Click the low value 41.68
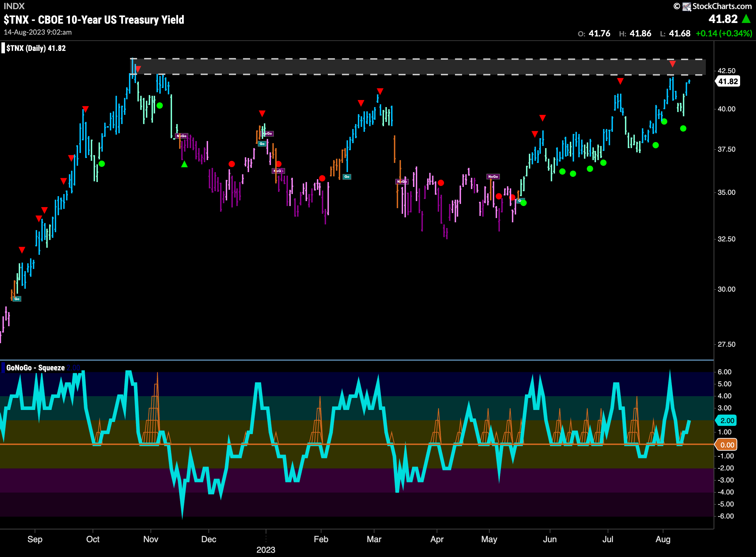 [x=680, y=33]
